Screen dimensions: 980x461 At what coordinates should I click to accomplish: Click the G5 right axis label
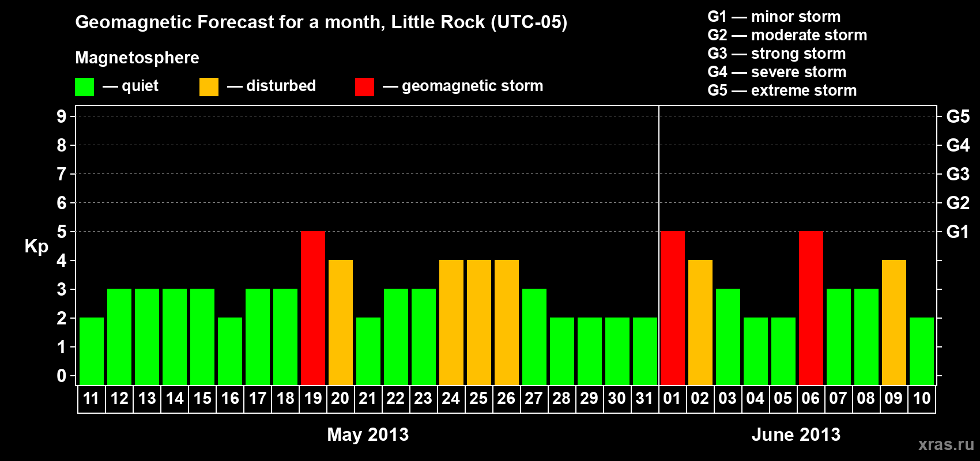958,116
